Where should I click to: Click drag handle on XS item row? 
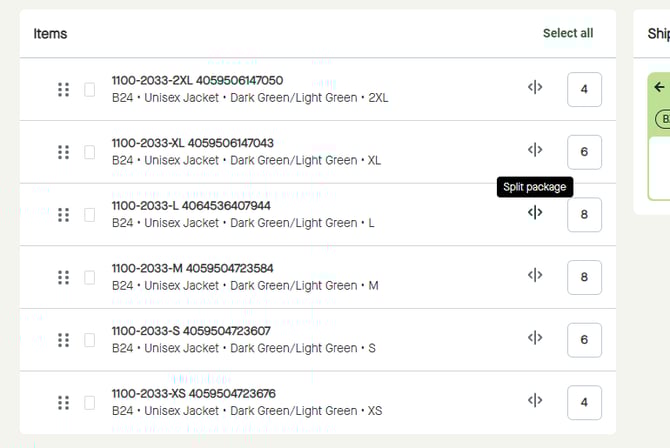coord(63,402)
